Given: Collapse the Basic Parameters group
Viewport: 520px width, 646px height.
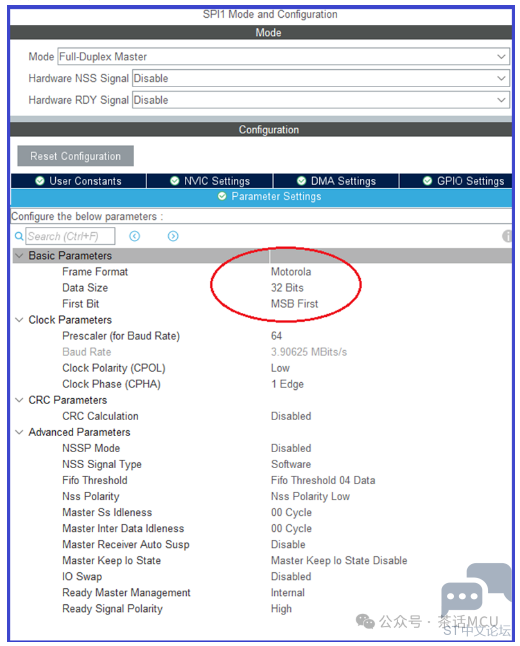Looking at the screenshot, I should pos(19,256).
